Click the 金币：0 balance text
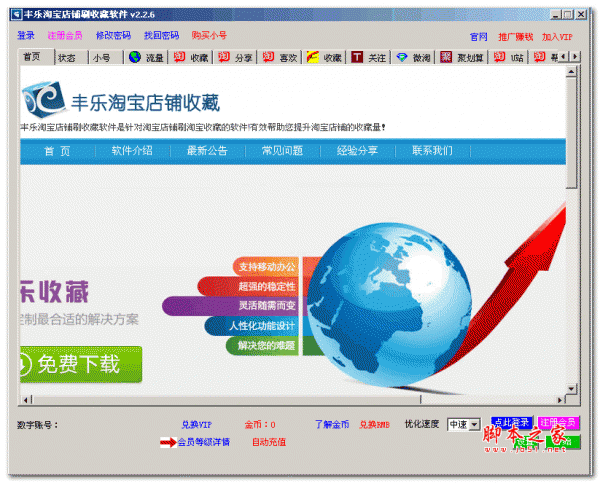This screenshot has width=600, height=483. click(x=260, y=425)
